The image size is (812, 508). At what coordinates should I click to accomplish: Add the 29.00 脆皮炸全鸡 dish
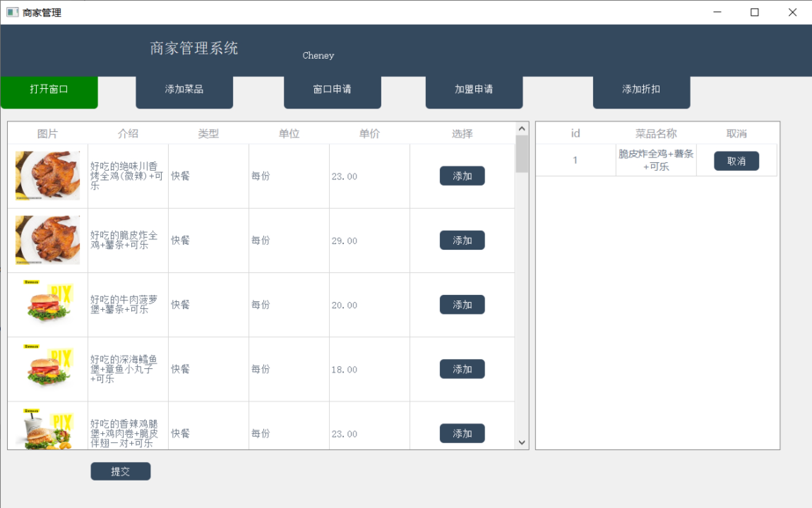tap(462, 240)
